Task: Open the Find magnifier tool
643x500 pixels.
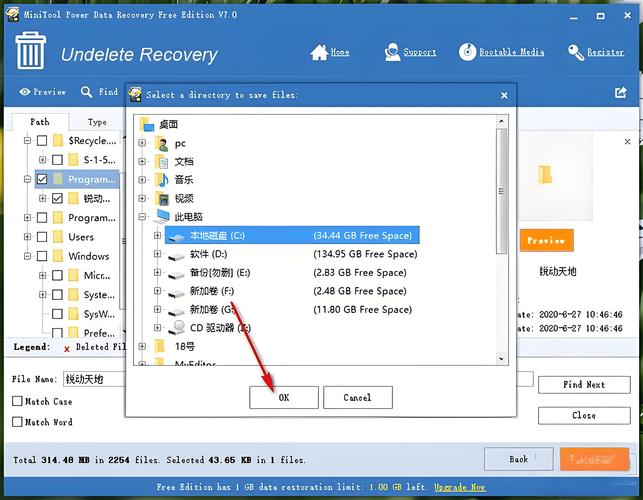Action: point(87,92)
